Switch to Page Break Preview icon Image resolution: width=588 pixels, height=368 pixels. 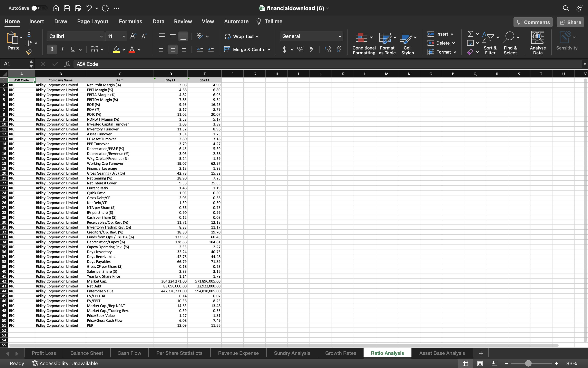[494, 363]
